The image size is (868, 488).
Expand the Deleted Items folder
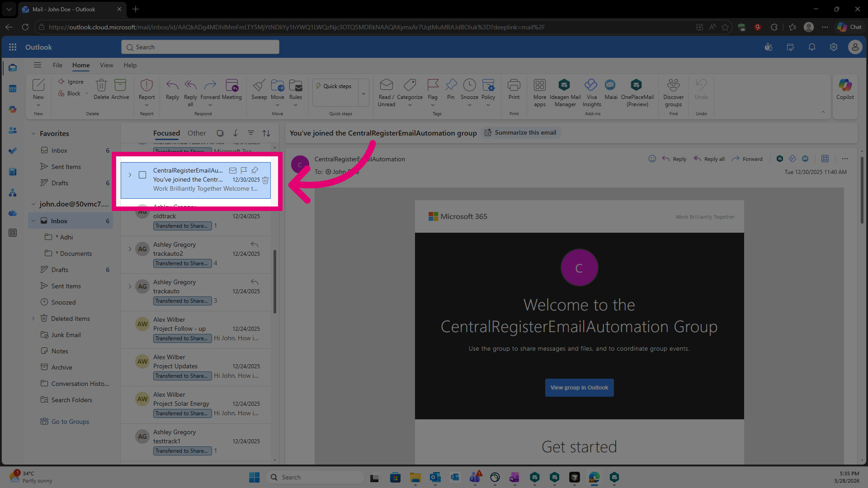click(x=33, y=319)
